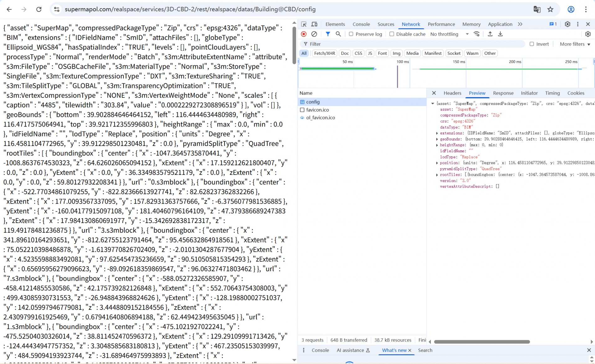Select the Socket type filter

coord(454,53)
